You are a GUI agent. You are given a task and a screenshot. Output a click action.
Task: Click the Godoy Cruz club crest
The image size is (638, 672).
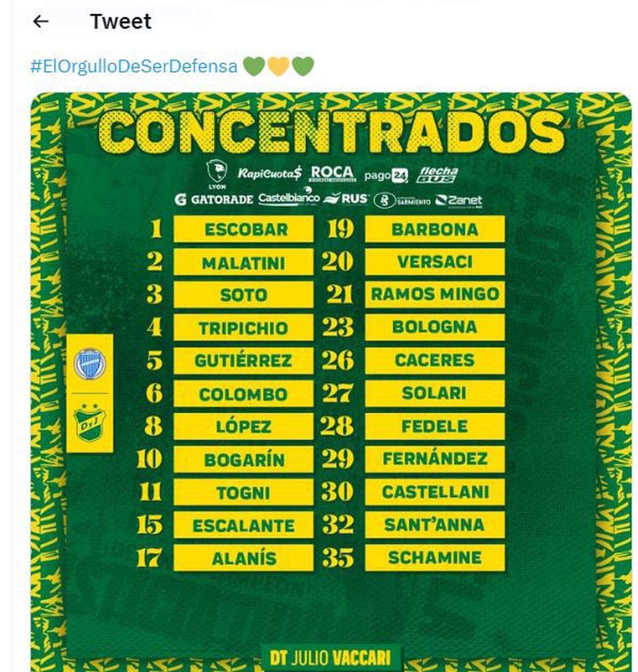(x=90, y=364)
